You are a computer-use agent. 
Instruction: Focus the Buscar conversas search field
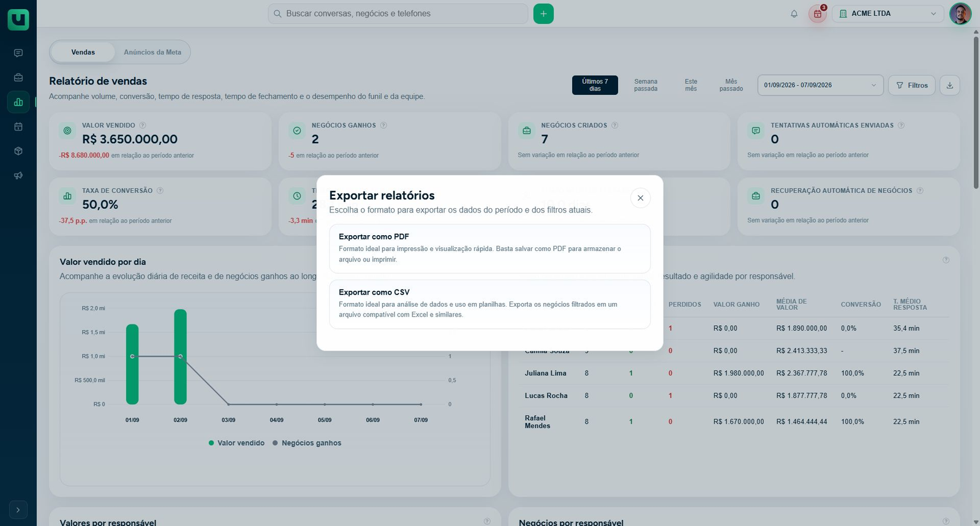(398, 13)
